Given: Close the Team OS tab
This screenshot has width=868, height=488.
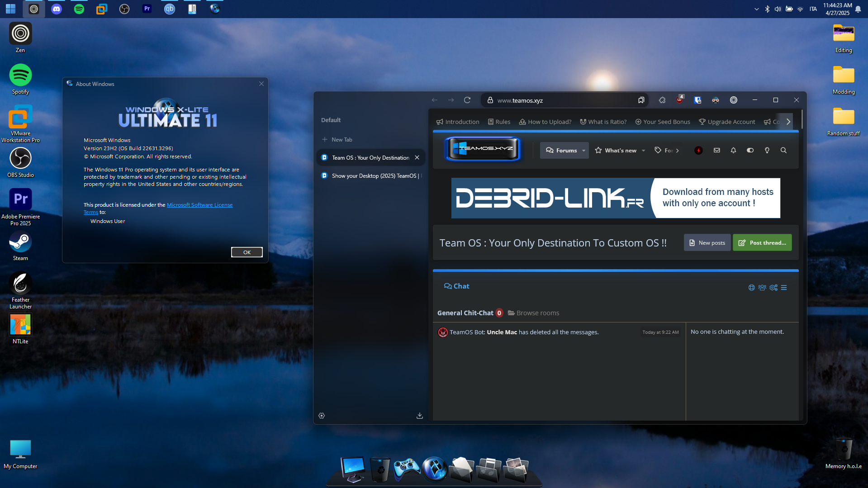Looking at the screenshot, I should pos(417,157).
